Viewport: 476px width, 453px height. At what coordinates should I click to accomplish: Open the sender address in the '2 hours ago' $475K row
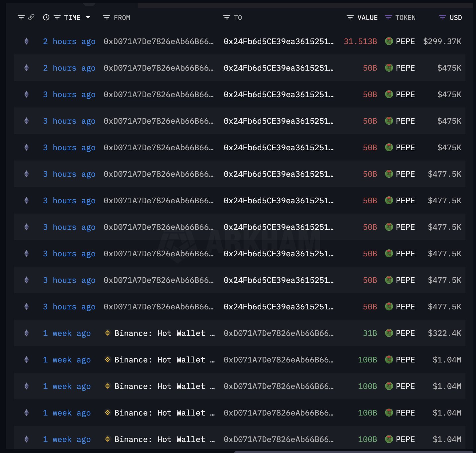pos(159,68)
